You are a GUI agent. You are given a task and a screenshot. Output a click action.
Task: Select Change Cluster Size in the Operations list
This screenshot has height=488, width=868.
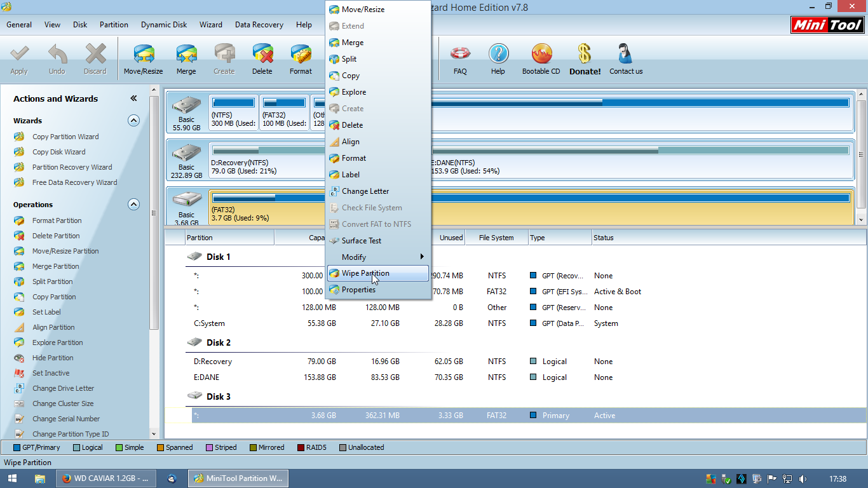(x=63, y=403)
